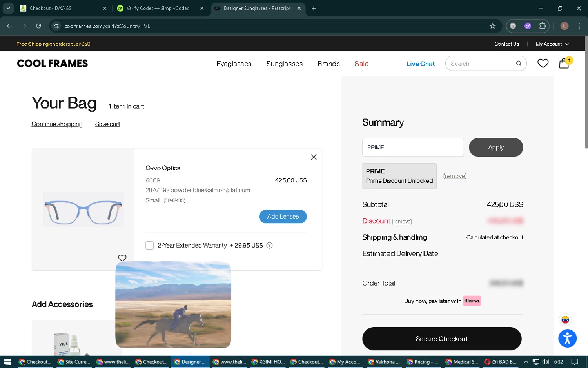Click the globe extension icon in toolbar
Viewport: 588px width, 368px height.
point(513,26)
